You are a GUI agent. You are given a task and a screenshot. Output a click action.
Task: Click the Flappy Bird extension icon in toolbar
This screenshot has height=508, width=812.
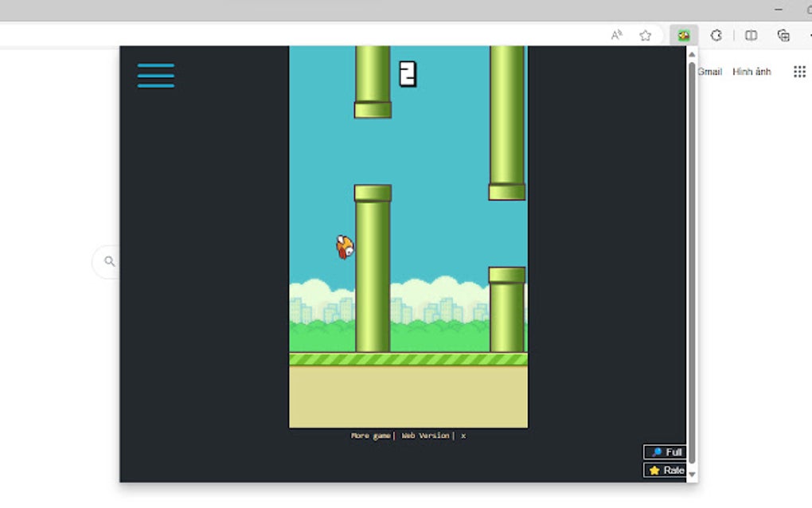681,35
